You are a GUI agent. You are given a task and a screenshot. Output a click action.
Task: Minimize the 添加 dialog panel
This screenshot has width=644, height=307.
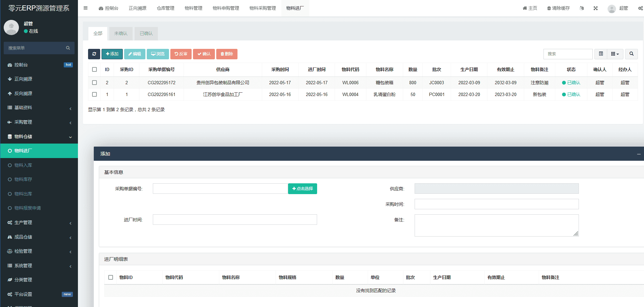[639, 154]
